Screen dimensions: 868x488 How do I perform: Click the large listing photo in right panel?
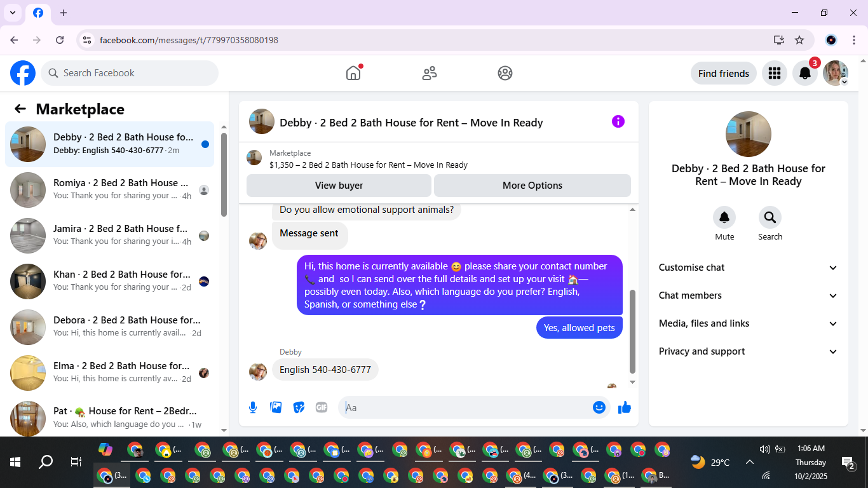coord(749,134)
